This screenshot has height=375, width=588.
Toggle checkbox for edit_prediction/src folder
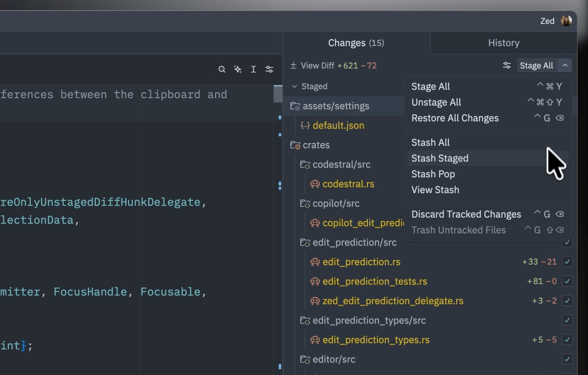[567, 242]
